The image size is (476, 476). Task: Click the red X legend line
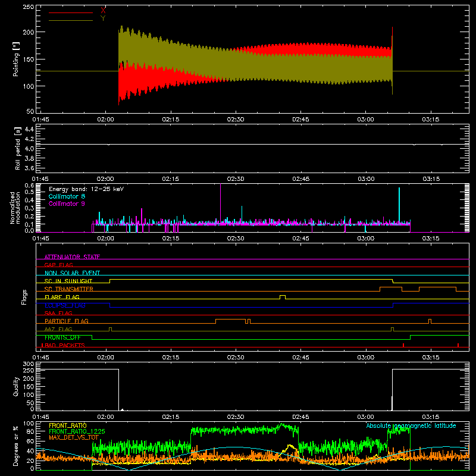(x=71, y=12)
